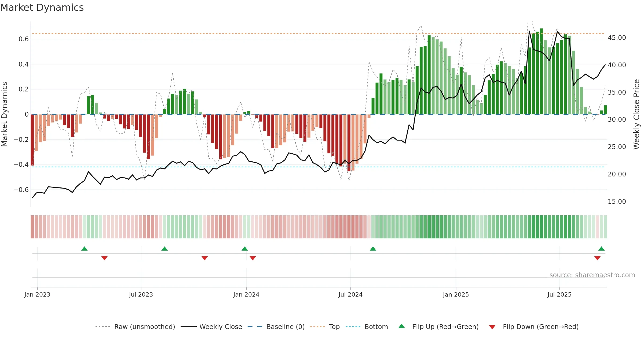Click the red flip-down marker just after Jan 2024
Screen dimensions: 644x362
253,258
